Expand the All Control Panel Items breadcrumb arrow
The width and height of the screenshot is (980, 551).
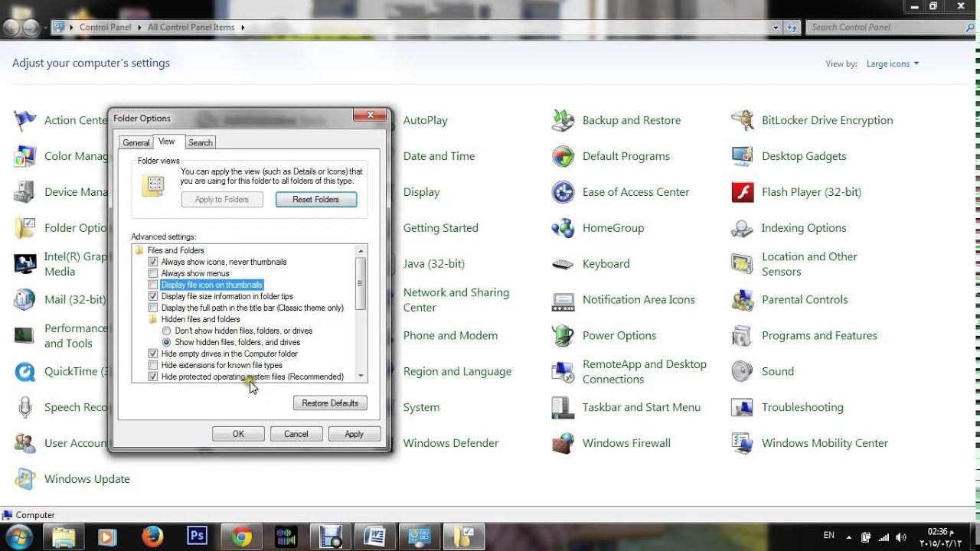click(243, 27)
